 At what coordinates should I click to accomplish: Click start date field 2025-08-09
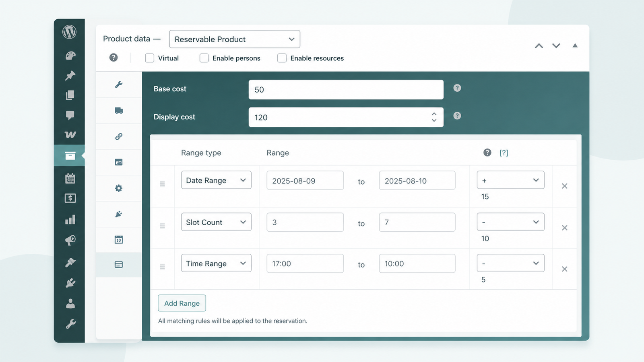point(305,181)
